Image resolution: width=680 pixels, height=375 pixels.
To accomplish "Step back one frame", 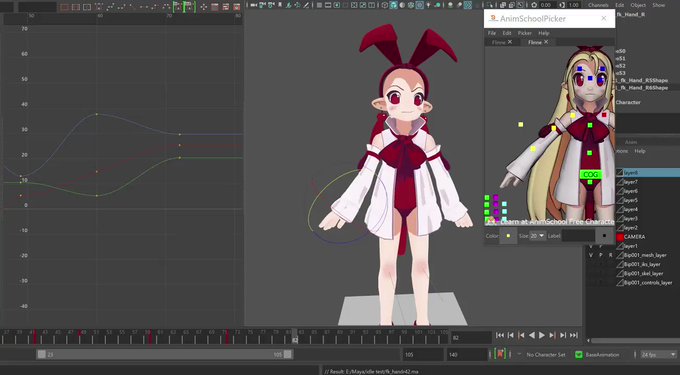I will coord(511,335).
